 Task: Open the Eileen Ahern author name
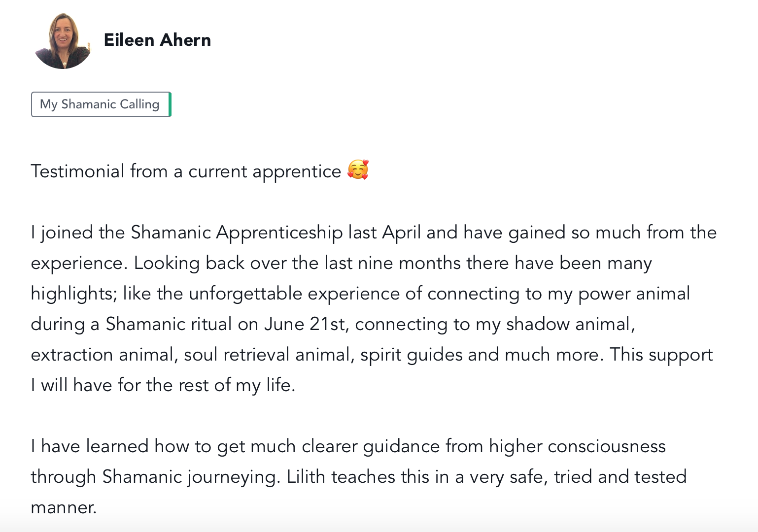pyautogui.click(x=157, y=40)
